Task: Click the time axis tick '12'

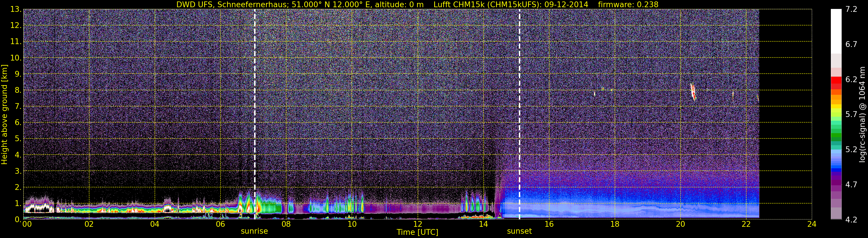Action: click(417, 224)
